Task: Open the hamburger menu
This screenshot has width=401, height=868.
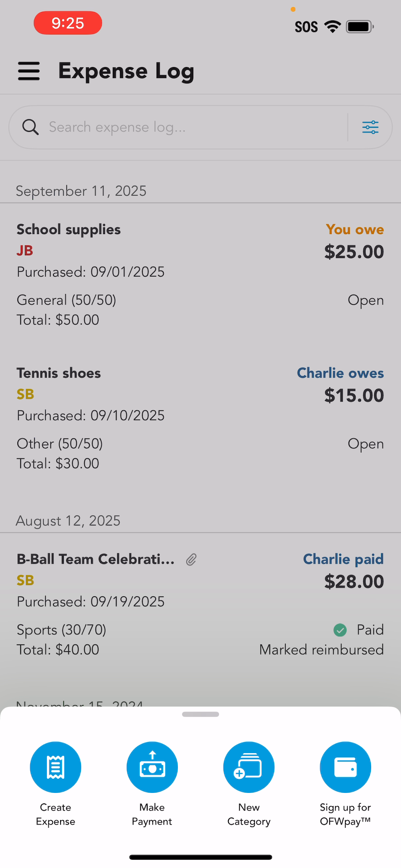Action: click(29, 71)
